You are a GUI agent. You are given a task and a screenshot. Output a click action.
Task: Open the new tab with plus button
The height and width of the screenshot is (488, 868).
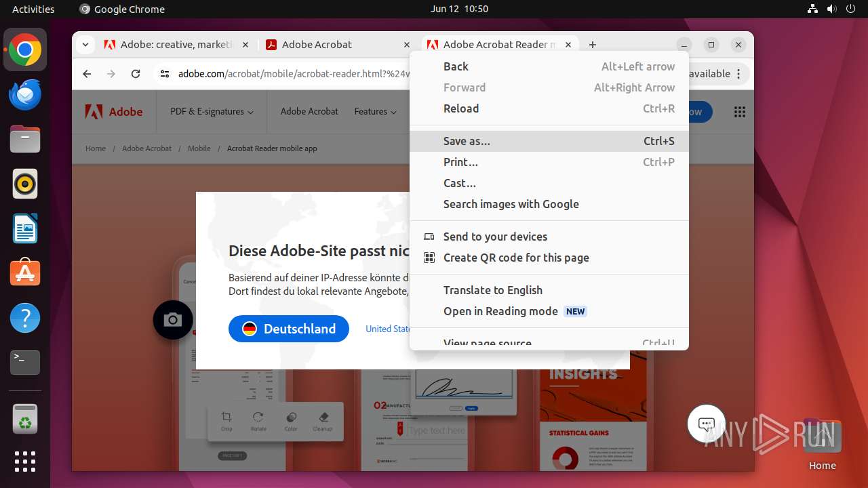593,45
